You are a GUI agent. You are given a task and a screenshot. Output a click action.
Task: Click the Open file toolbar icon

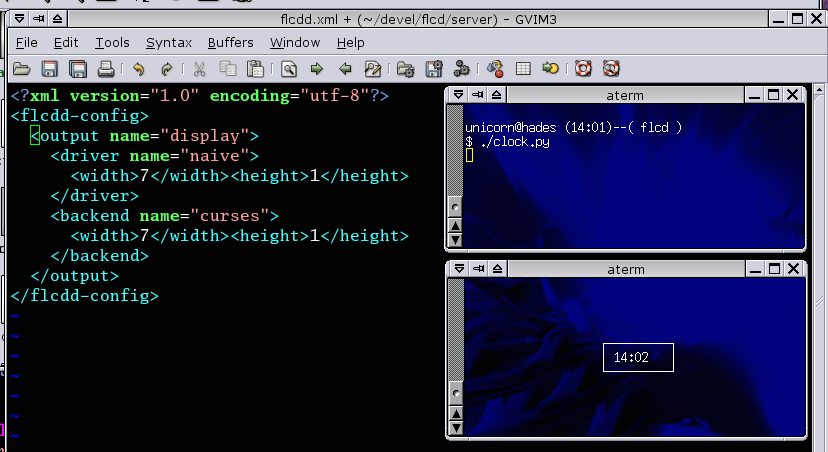pos(21,69)
